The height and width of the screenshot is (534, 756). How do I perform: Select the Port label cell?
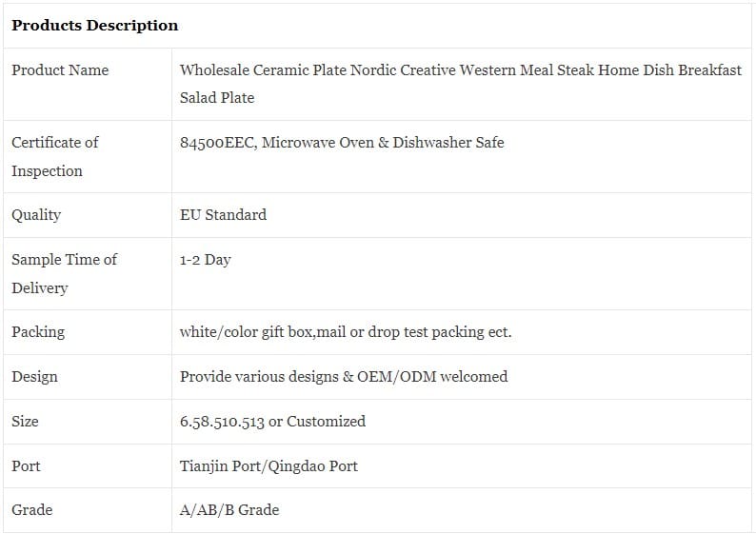pyautogui.click(x=26, y=465)
